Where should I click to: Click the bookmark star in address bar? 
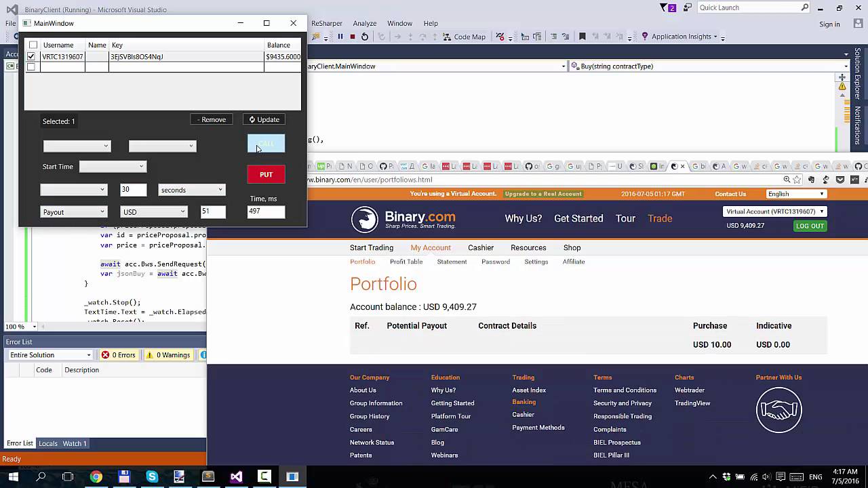(x=797, y=180)
